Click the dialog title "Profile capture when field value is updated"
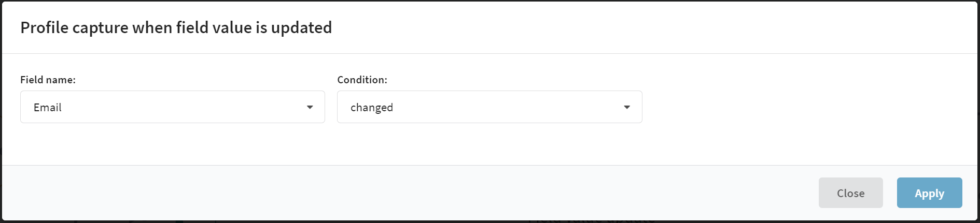 176,27
